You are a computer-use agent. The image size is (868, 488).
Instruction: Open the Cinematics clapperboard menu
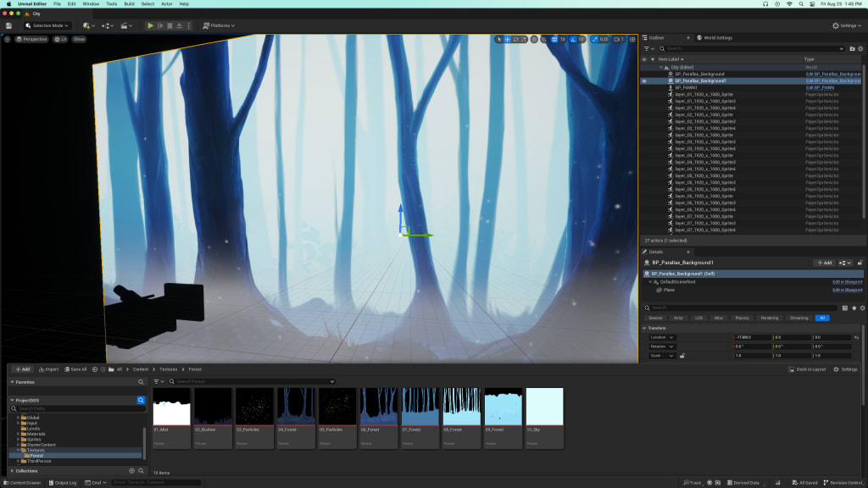pos(125,25)
